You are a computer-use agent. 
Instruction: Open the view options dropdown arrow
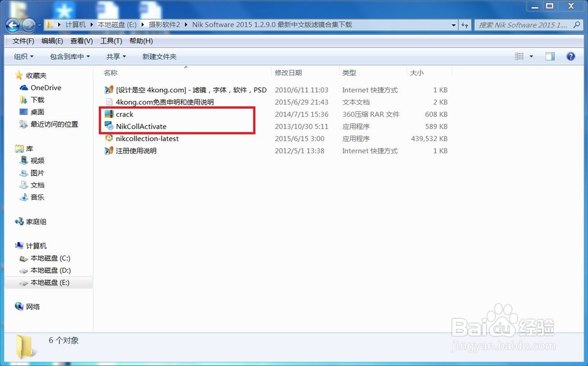coord(531,56)
